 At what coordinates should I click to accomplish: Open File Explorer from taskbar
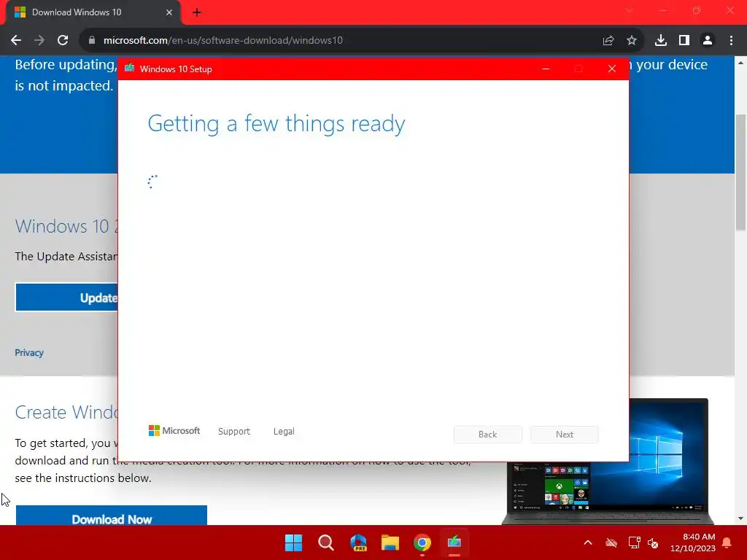coord(390,542)
